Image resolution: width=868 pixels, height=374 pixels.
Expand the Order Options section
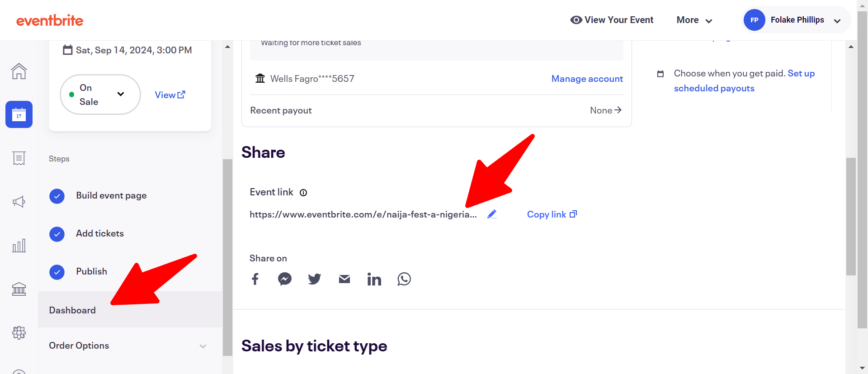click(127, 346)
